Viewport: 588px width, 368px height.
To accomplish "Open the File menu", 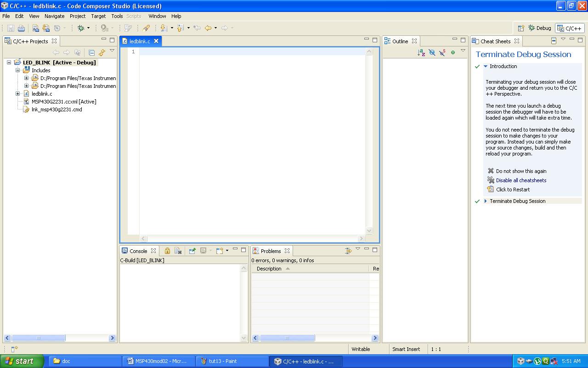I will tap(6, 16).
